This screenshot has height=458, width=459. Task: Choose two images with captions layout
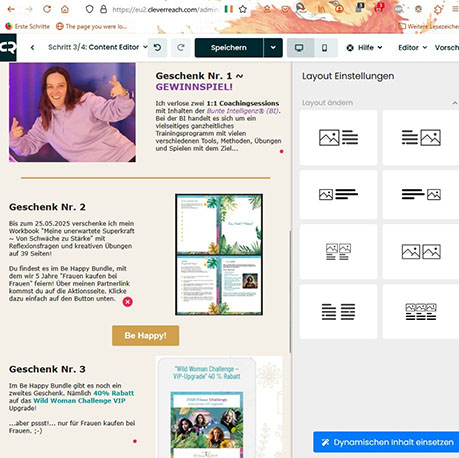pos(338,251)
